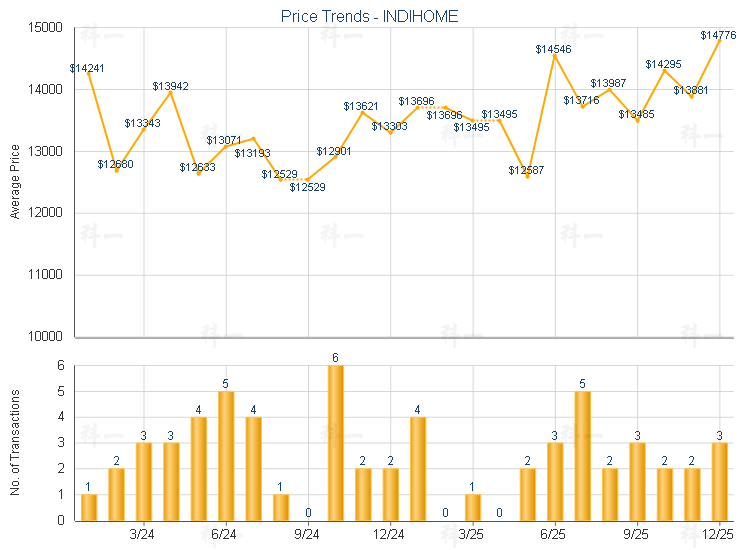Click the 12/25 date label on x-axis
Image resolution: width=740 pixels, height=550 pixels.
coord(719,536)
